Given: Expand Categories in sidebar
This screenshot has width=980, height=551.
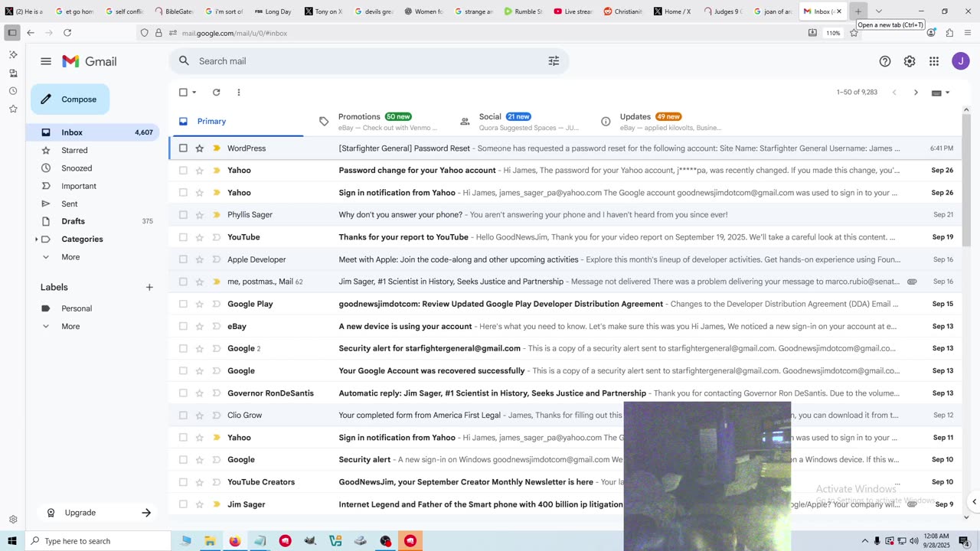Looking at the screenshot, I should coord(37,240).
